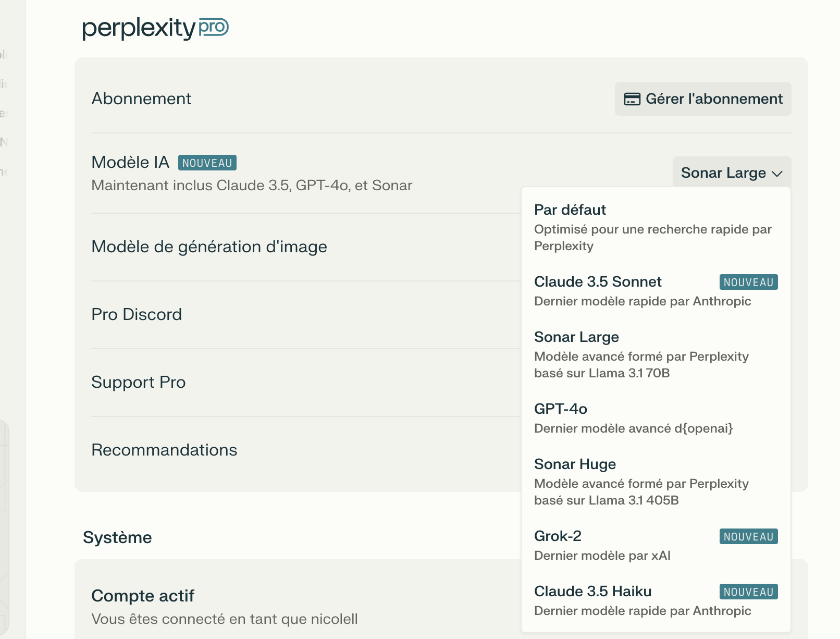
Task: Pick the GPT-4o model option
Action: [x=656, y=418]
